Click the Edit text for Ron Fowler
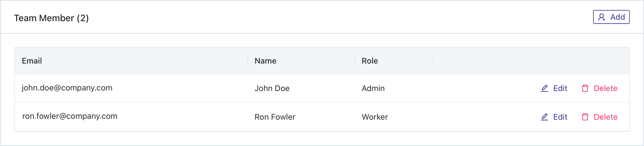The width and height of the screenshot is (644, 146). [x=560, y=117]
